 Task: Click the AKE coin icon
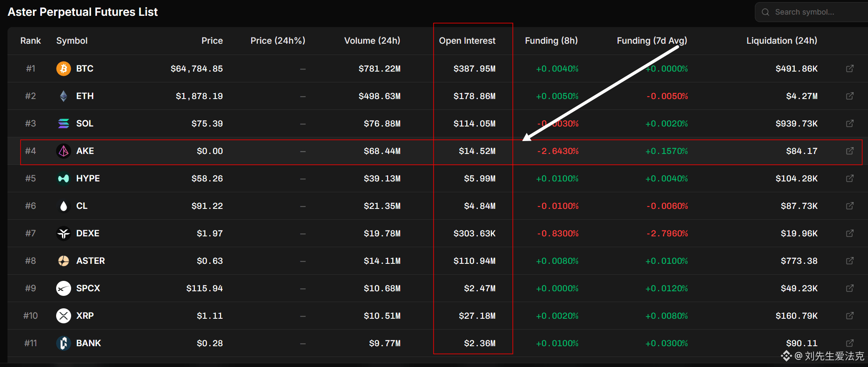63,151
